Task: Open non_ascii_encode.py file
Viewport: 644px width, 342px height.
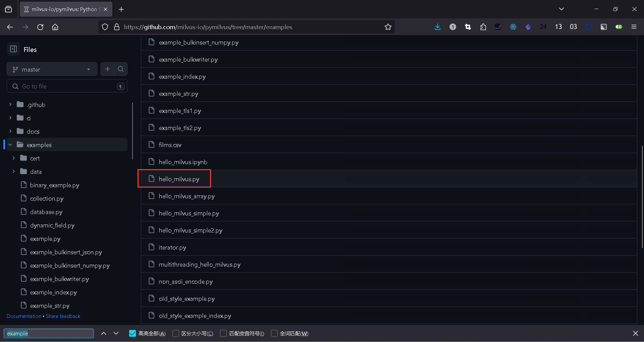Action: click(x=186, y=282)
